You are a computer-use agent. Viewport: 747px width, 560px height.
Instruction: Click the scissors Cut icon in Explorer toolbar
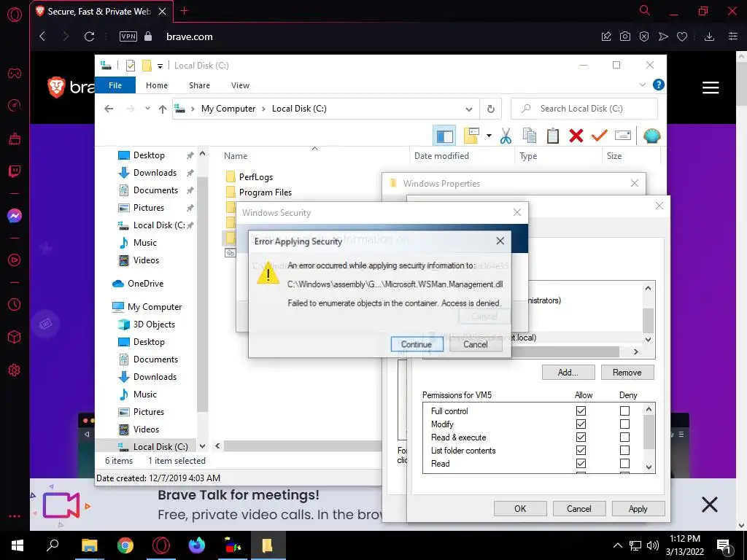[x=506, y=136]
